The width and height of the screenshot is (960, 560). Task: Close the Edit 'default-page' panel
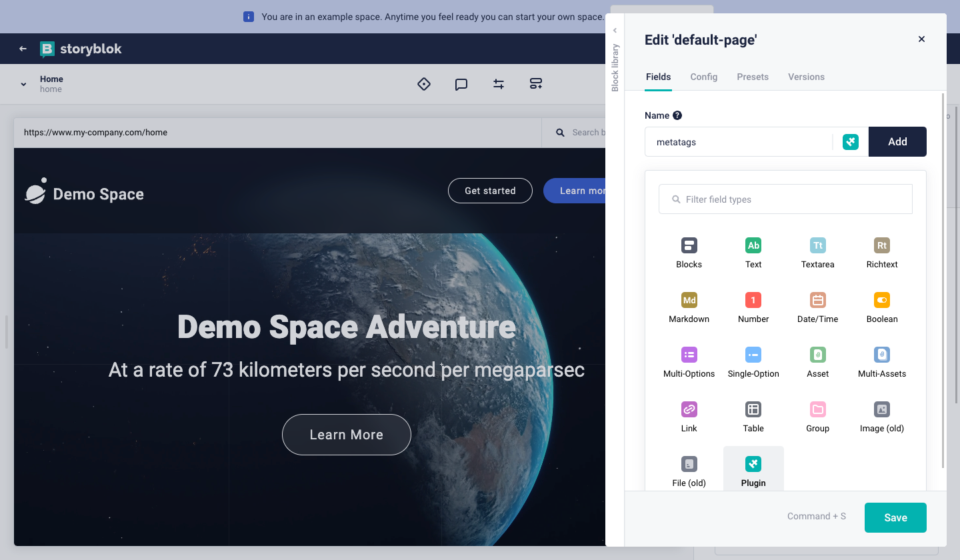tap(921, 39)
